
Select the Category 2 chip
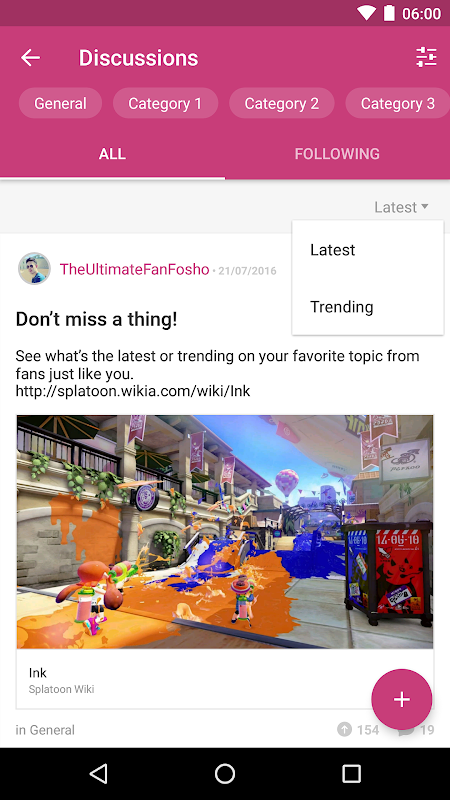pos(282,104)
